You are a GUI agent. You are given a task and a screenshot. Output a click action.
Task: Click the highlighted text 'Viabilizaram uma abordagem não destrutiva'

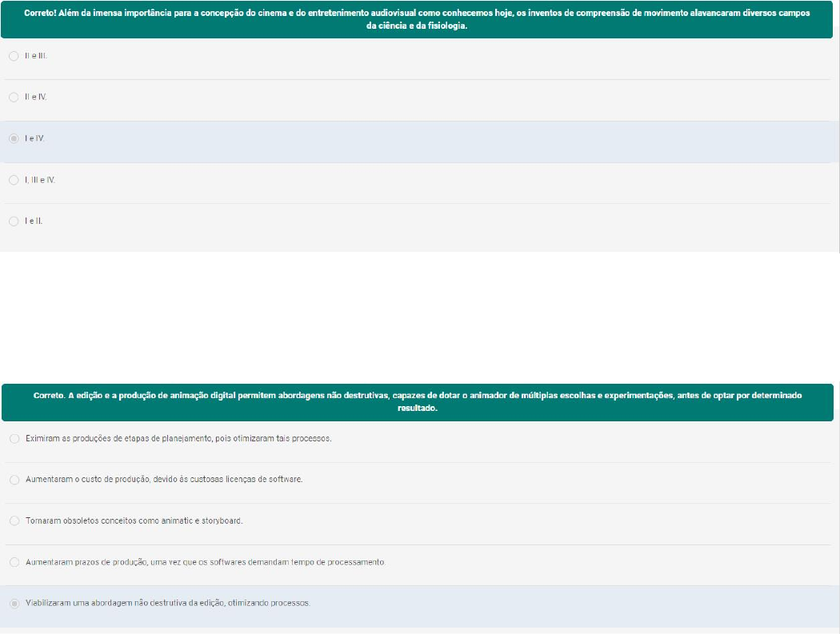168,603
